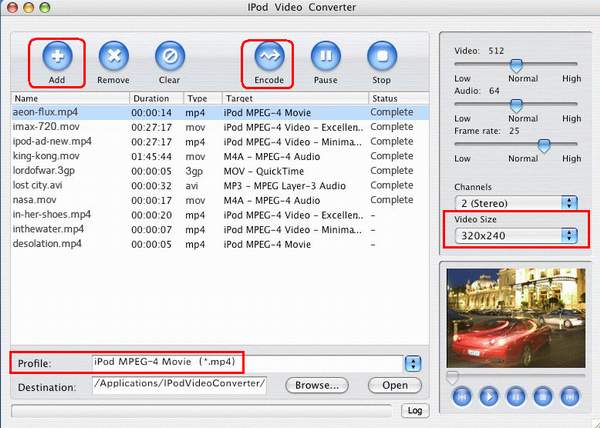Select the desolation.mp4 row

pos(220,244)
